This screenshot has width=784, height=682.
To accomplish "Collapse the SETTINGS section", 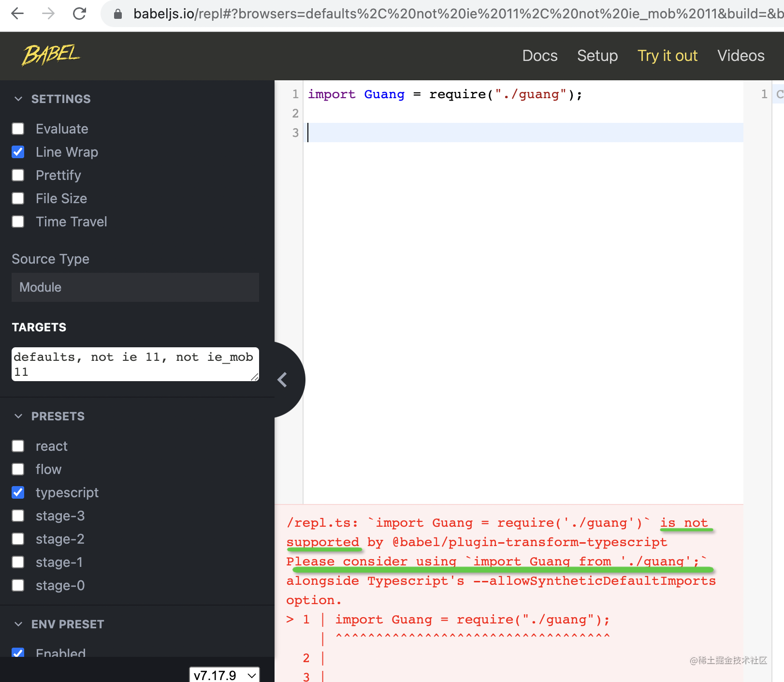I will coord(18,99).
